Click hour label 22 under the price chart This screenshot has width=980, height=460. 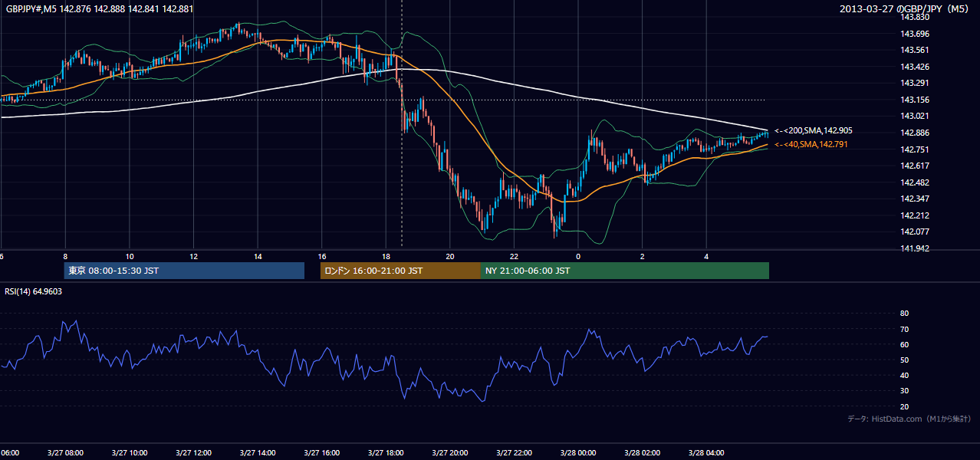[x=514, y=257]
